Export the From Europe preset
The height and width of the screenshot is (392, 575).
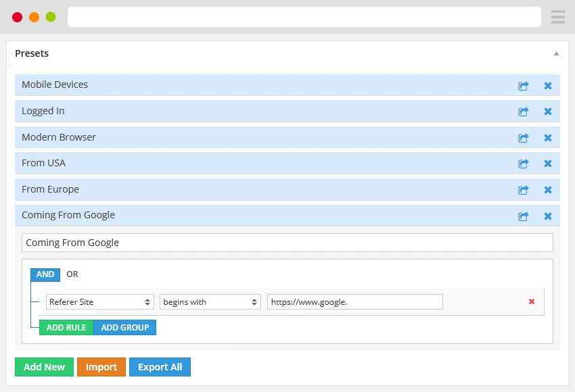(524, 190)
